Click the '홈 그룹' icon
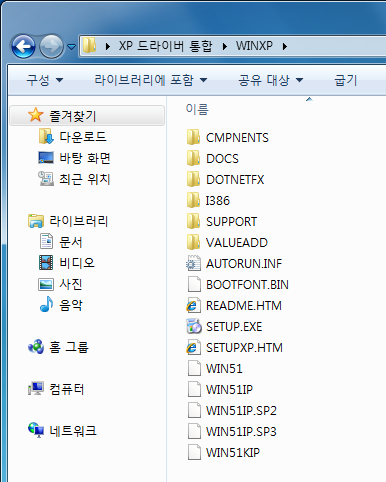 point(36,347)
